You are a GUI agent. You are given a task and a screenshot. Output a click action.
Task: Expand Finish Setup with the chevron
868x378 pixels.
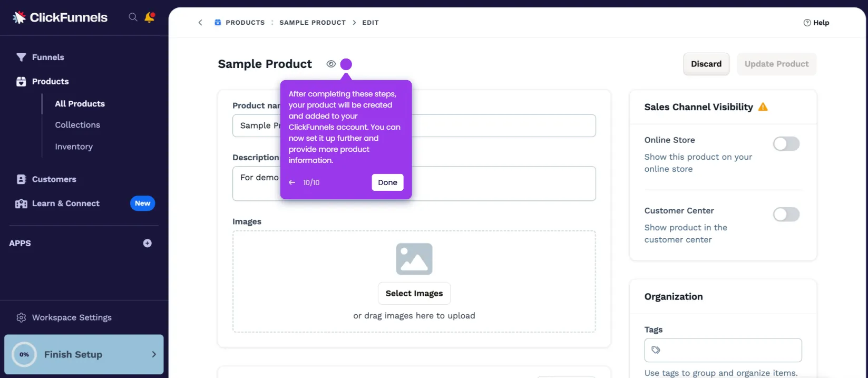(x=154, y=354)
